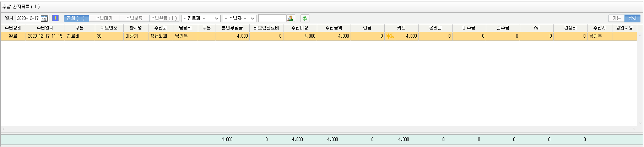Refresh the payment list with green arrows

coord(305,18)
